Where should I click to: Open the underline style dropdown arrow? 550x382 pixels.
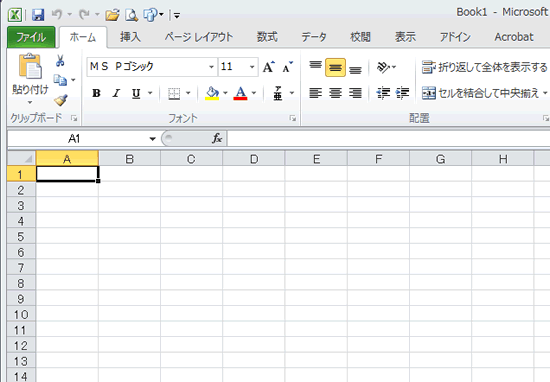point(150,93)
